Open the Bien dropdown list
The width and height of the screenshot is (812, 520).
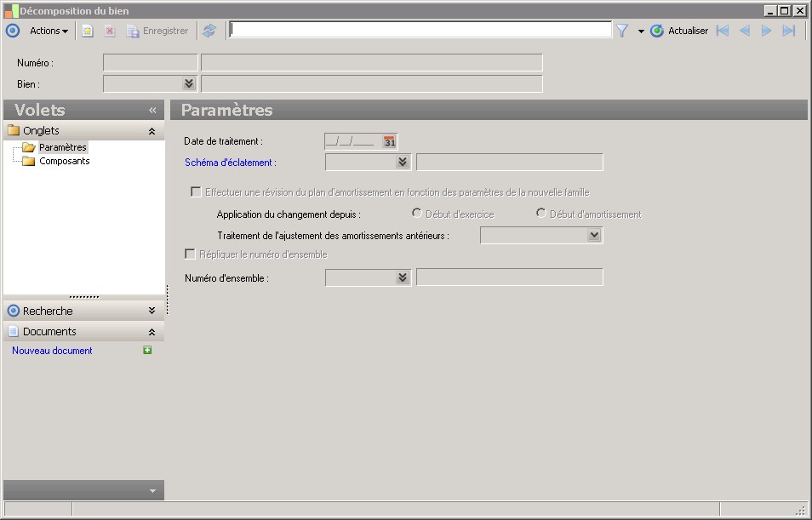tap(189, 84)
